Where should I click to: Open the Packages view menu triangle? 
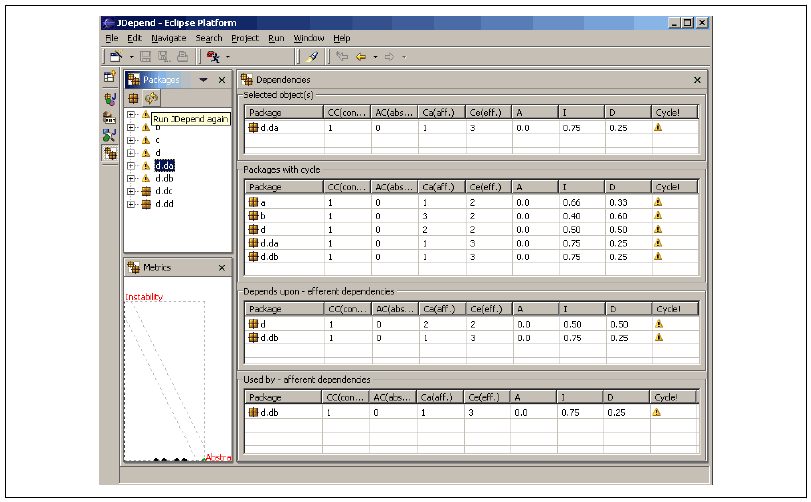coord(203,80)
